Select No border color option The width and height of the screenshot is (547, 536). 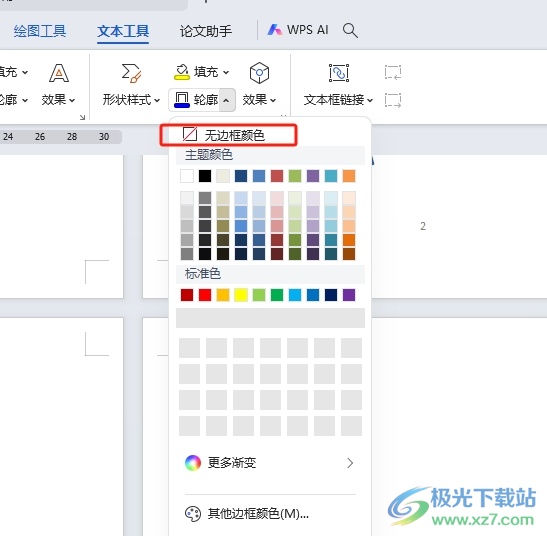[228, 135]
